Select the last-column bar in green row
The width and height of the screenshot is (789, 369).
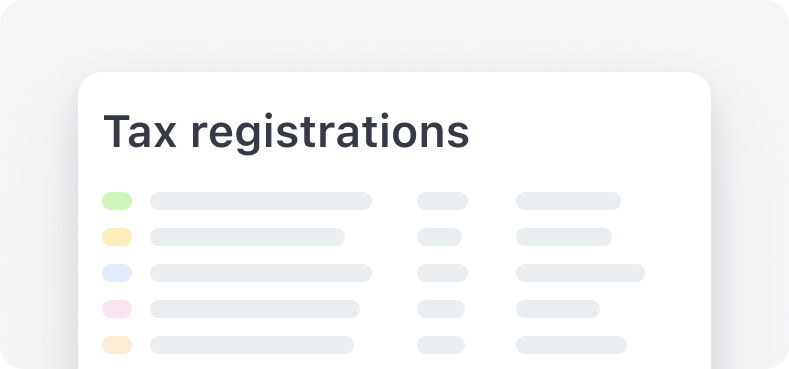(568, 201)
